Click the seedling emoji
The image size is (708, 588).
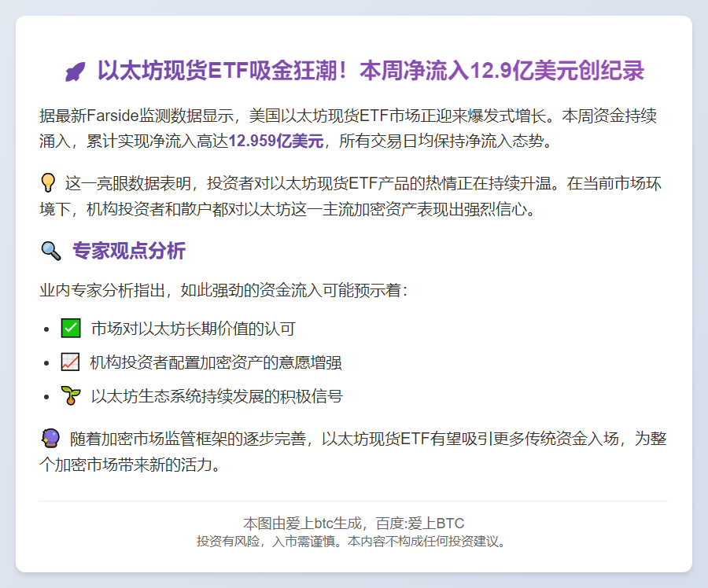(x=71, y=395)
